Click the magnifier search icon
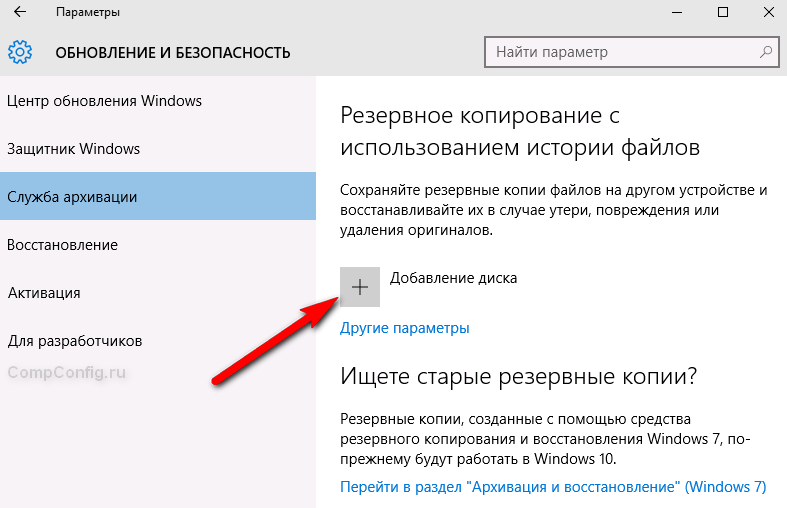The height and width of the screenshot is (508, 787). coord(765,51)
